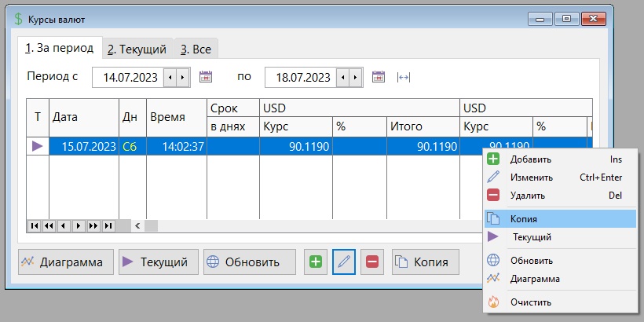644x322 pixels.
Task: Increase end date with right arrow
Action: coord(355,77)
